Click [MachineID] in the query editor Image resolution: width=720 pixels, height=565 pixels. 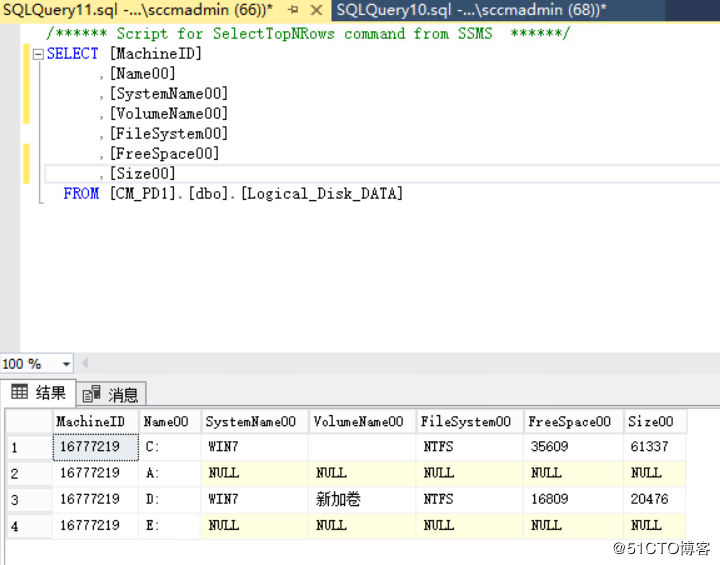point(156,54)
